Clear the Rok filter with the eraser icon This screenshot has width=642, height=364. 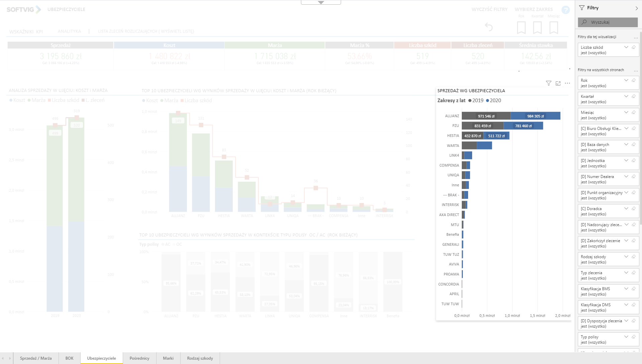633,80
